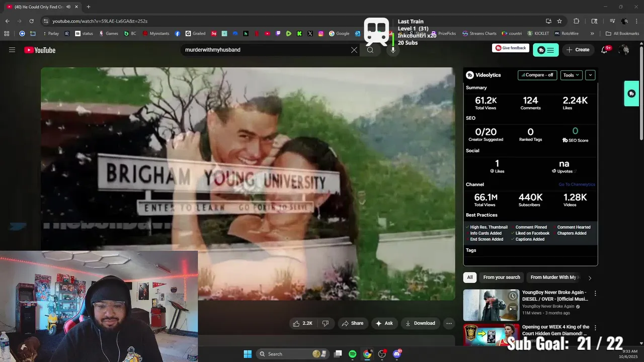Screen dimensions: 644x362
Task: Click the TubeBuddy side tab icon
Action: [631, 94]
